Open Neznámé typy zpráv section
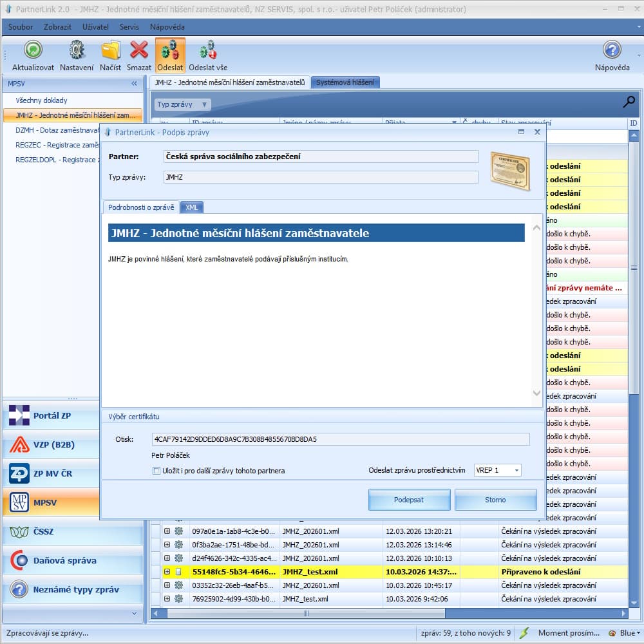Viewport: 644px width, 644px height. pyautogui.click(x=73, y=589)
